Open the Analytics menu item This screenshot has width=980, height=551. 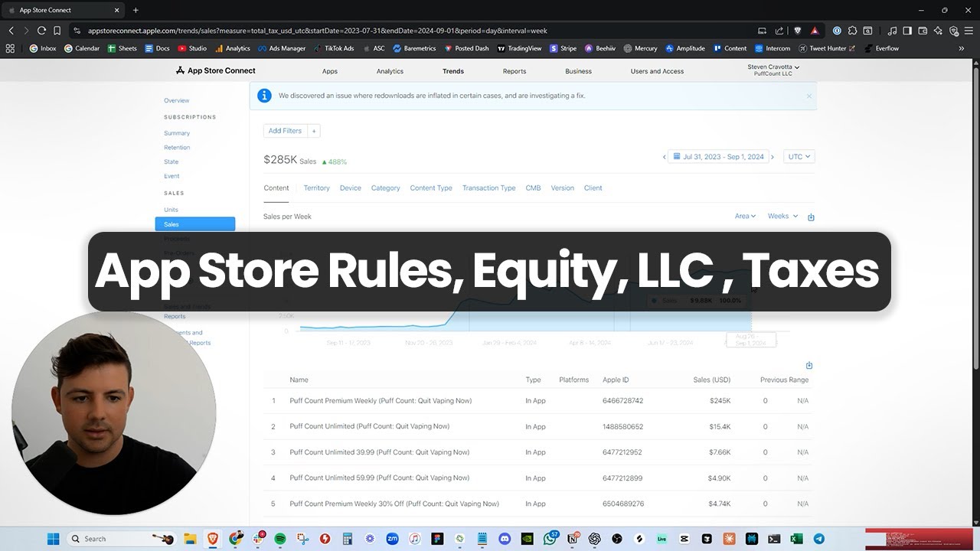click(390, 71)
